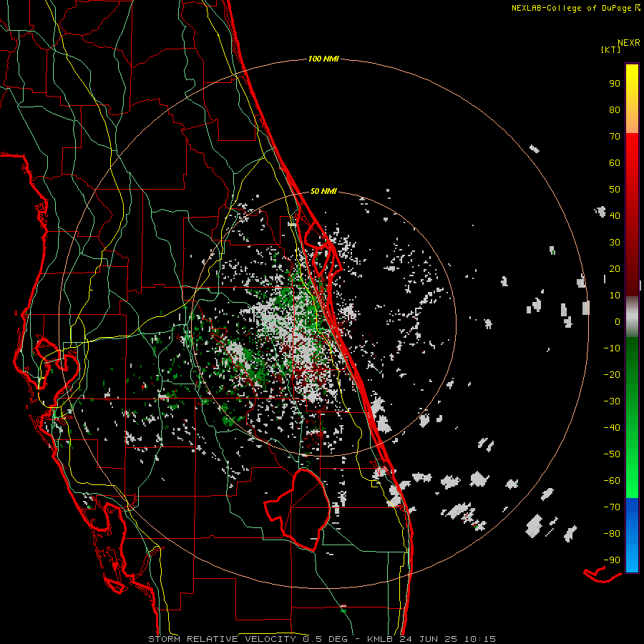
Task: Click the 80 value on velocity scale
Action: click(615, 109)
